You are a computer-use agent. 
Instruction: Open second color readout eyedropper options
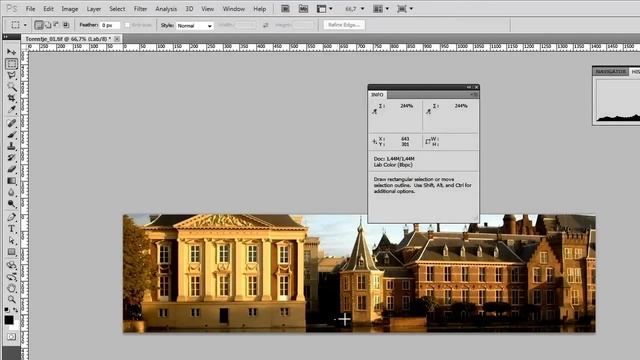[429, 111]
